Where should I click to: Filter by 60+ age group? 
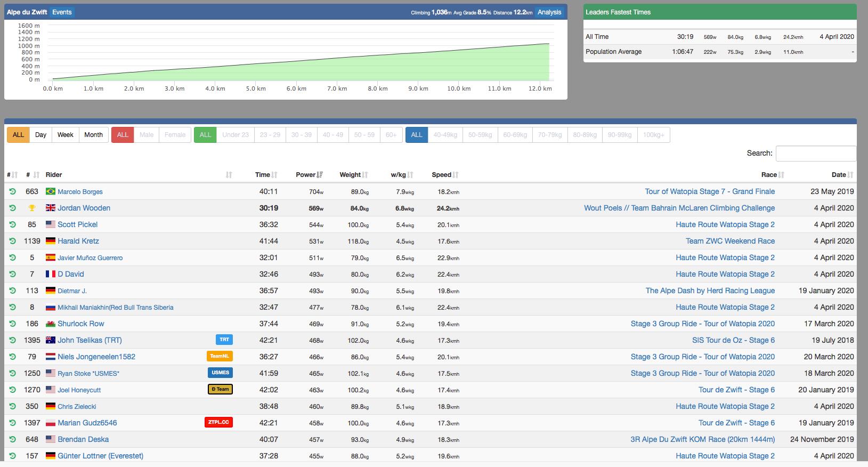[391, 135]
